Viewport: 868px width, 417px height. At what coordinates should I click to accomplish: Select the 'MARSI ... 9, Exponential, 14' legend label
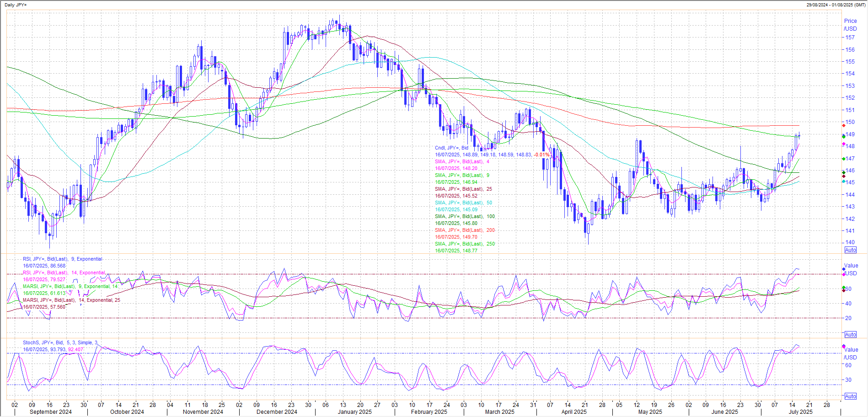point(70,287)
